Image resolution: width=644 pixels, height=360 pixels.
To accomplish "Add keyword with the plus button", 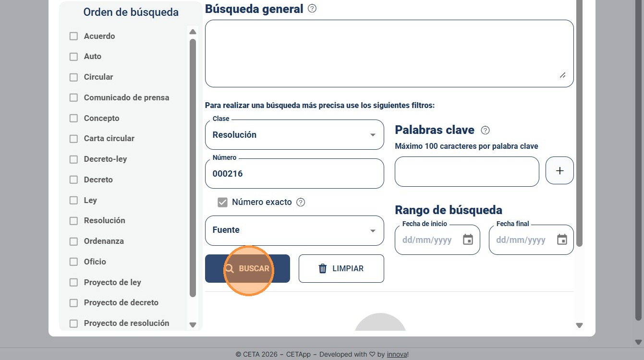I will (559, 170).
